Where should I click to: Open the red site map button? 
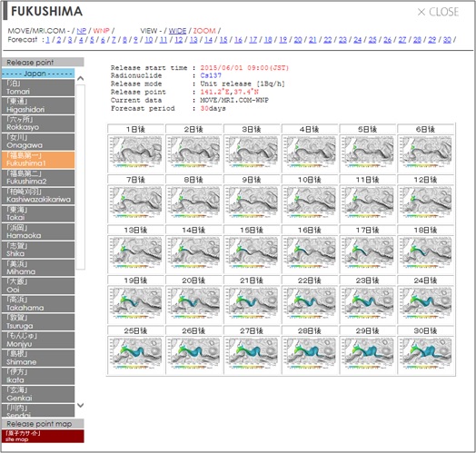click(x=43, y=436)
